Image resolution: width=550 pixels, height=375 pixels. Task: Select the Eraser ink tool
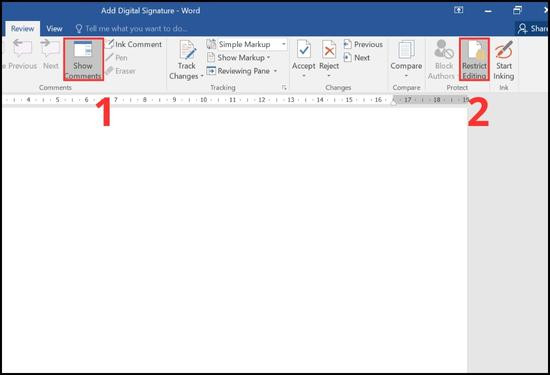click(x=121, y=71)
